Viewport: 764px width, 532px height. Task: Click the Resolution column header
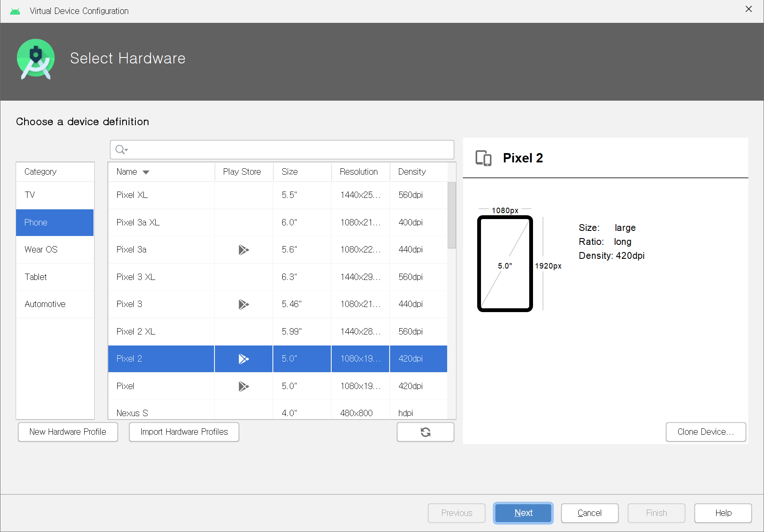point(360,172)
